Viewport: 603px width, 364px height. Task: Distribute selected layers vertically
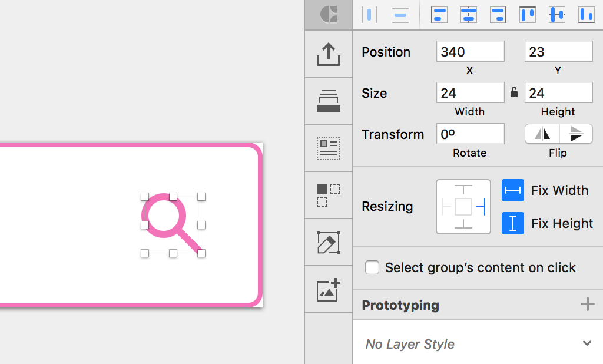click(400, 15)
